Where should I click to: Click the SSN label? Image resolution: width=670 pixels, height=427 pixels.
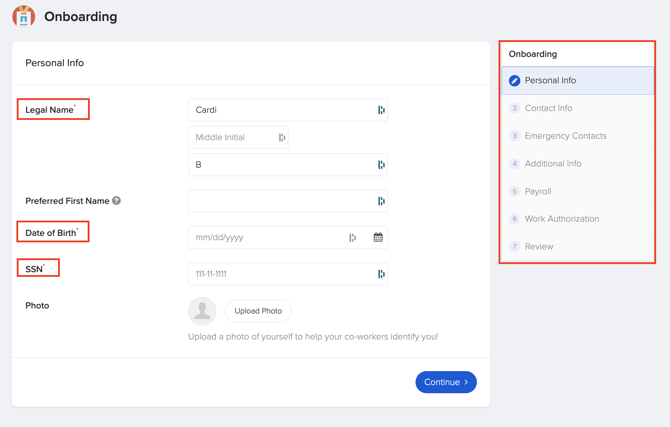click(x=35, y=269)
